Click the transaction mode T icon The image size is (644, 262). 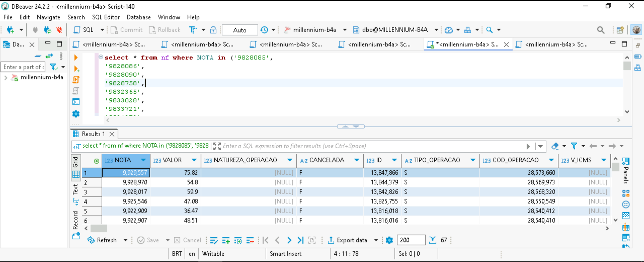tap(193, 30)
